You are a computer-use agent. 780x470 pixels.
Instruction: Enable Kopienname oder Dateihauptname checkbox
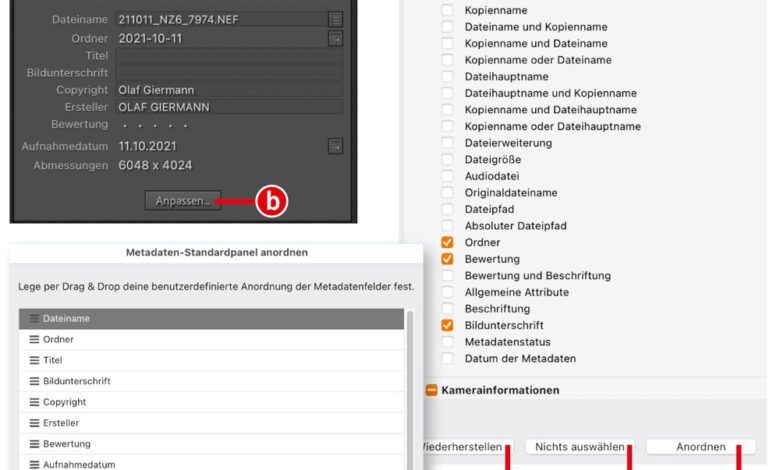pos(447,126)
